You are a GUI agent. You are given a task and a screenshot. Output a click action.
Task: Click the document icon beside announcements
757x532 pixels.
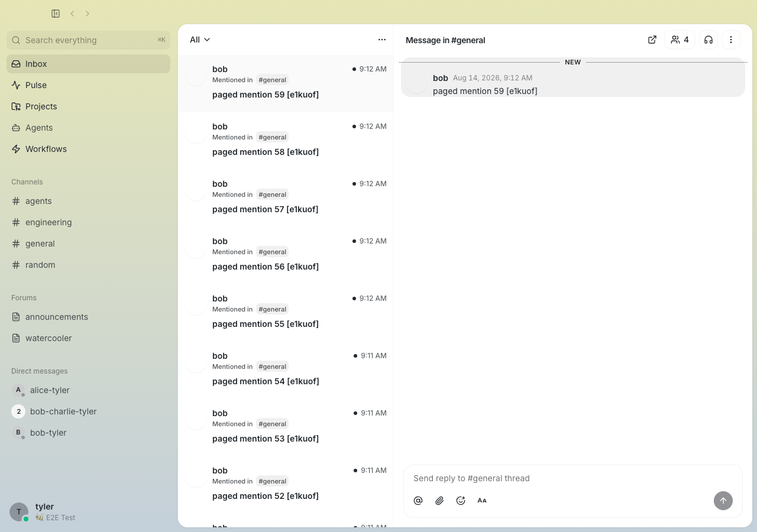[16, 317]
